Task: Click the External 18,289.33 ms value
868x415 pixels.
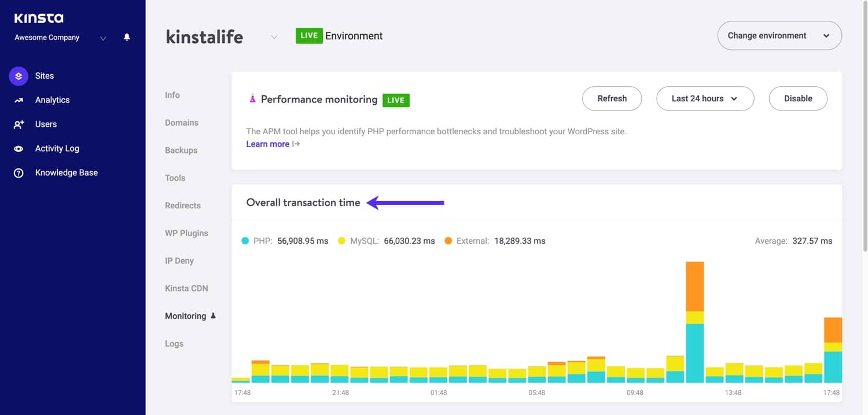Action: click(520, 241)
